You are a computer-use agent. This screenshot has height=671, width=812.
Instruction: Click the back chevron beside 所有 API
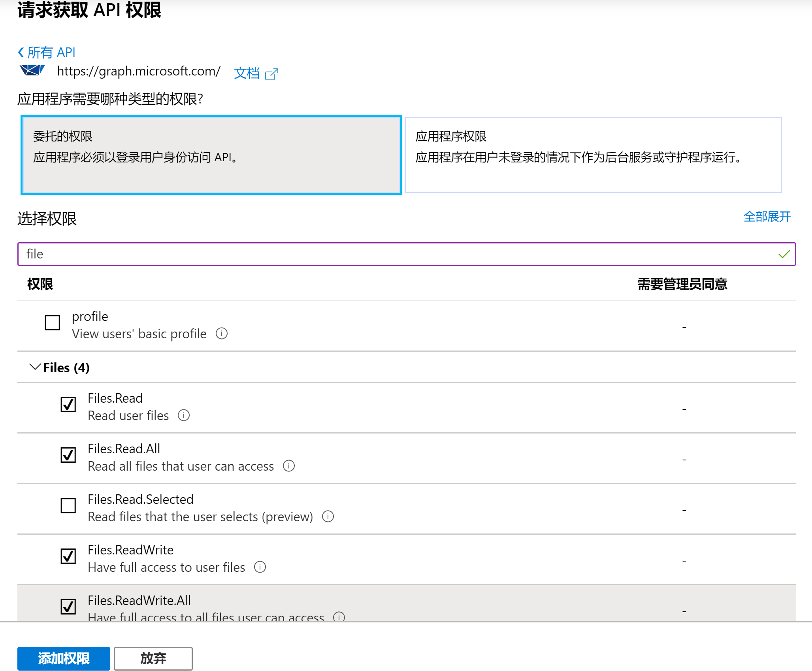click(21, 52)
